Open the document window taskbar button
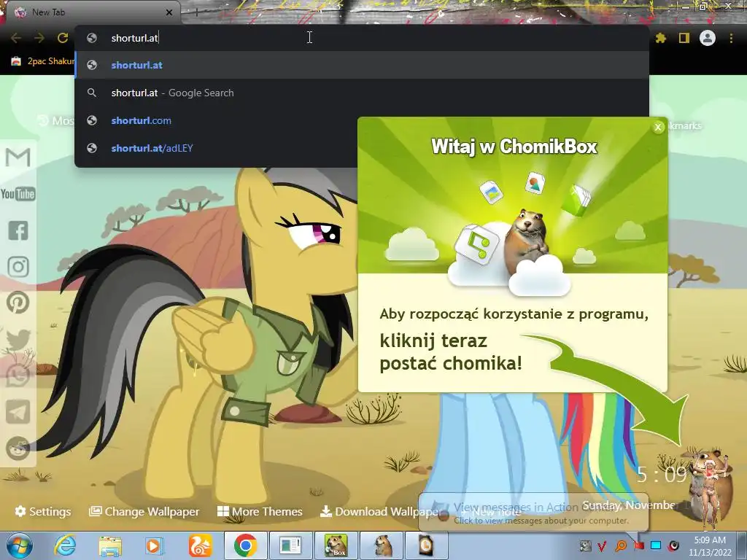 pyautogui.click(x=290, y=545)
